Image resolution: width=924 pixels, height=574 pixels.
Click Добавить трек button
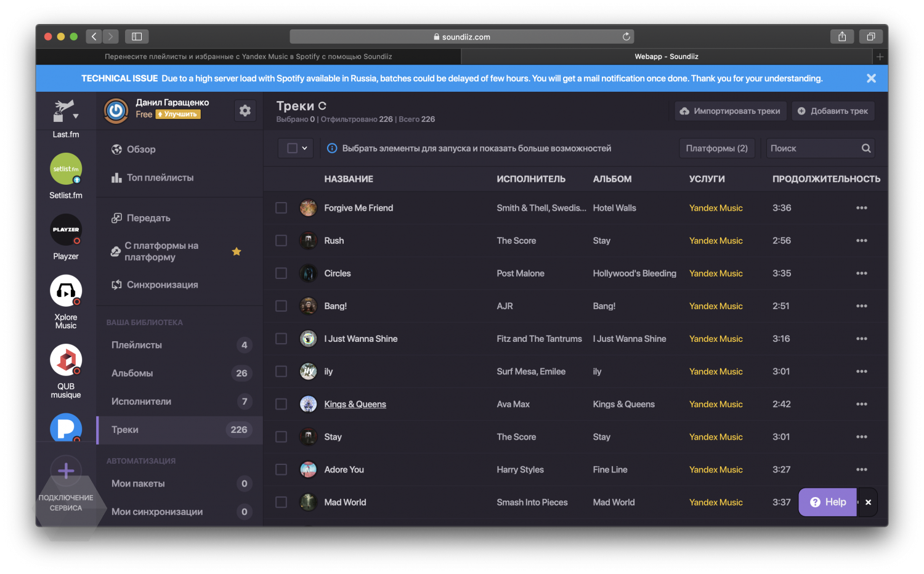pos(833,111)
